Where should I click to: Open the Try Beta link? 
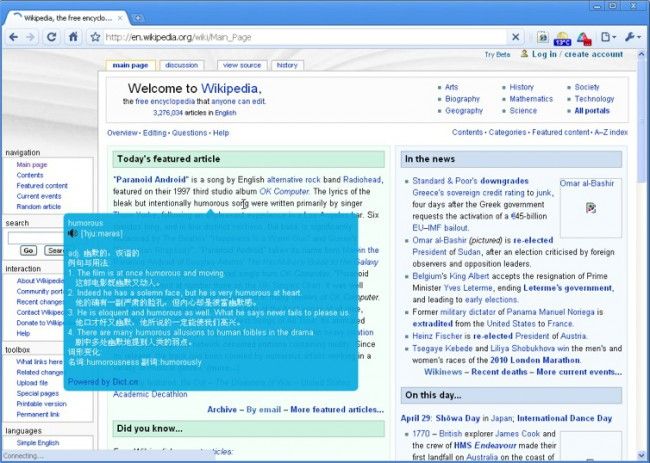[x=497, y=55]
